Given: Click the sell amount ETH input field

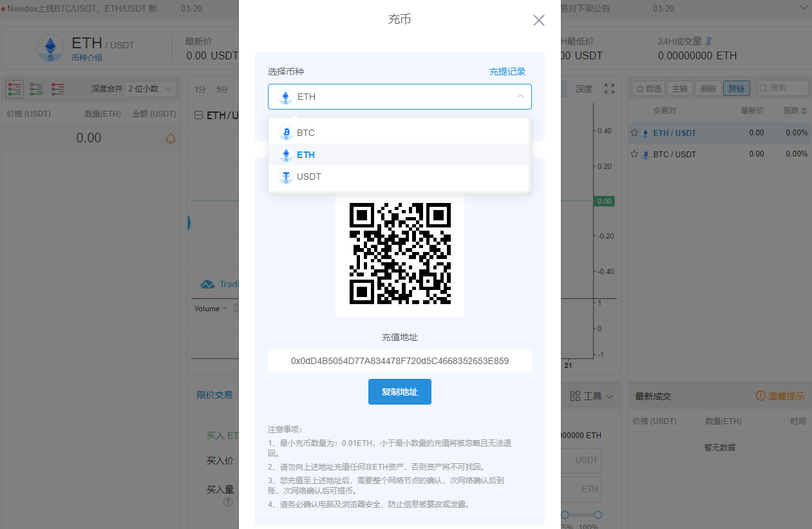Looking at the screenshot, I should point(581,490).
